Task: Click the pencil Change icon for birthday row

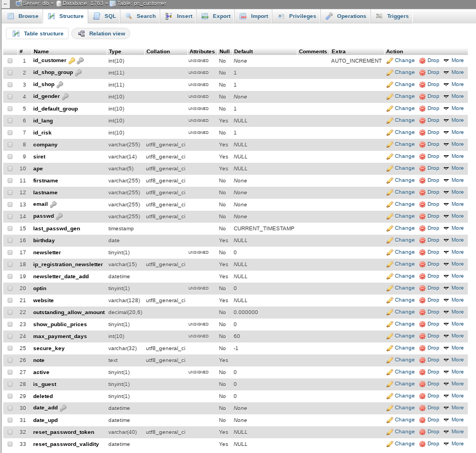Action: (390, 241)
